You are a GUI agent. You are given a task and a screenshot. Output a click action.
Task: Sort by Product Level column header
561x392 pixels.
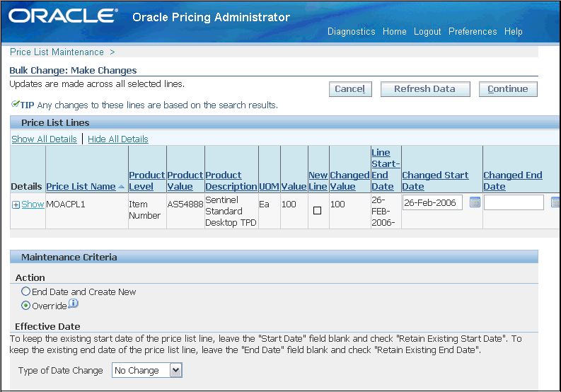[146, 180]
